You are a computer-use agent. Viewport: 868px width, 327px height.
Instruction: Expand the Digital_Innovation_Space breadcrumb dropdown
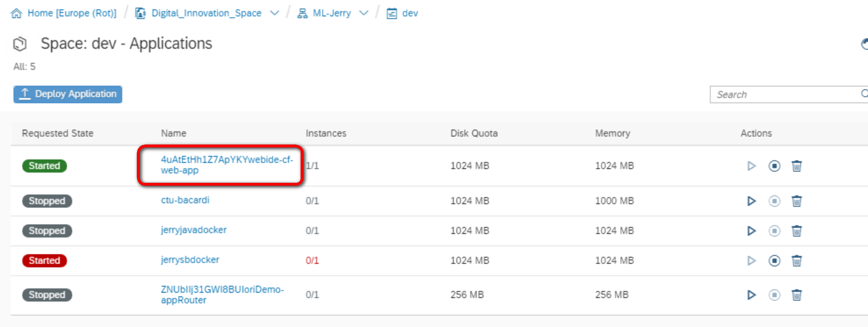pos(274,13)
